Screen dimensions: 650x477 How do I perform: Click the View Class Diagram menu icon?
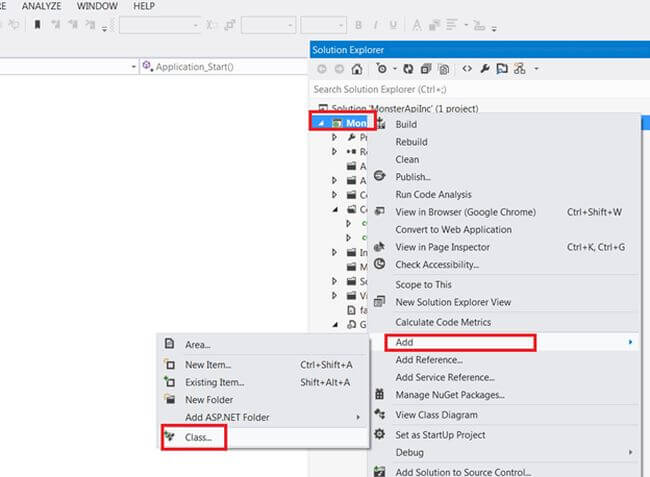pos(380,414)
